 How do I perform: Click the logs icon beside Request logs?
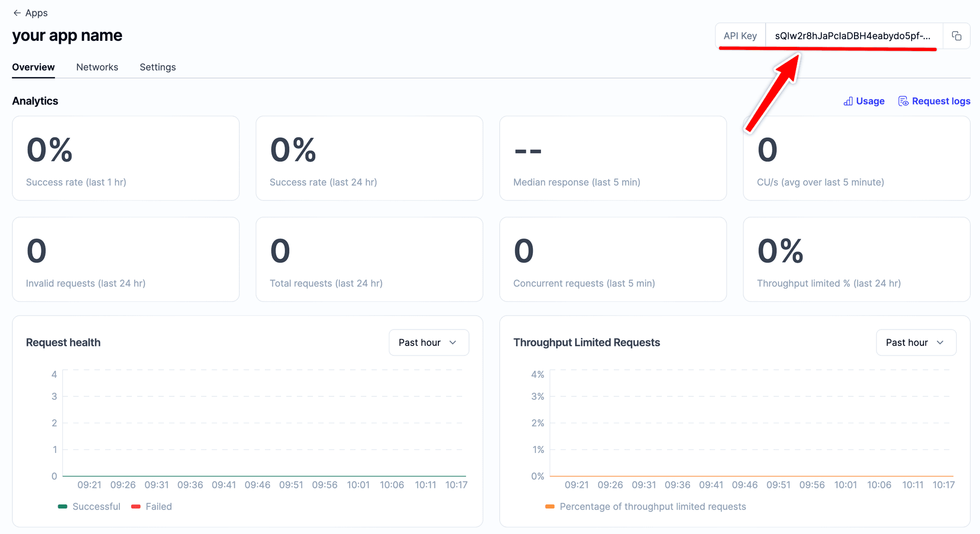[903, 101]
